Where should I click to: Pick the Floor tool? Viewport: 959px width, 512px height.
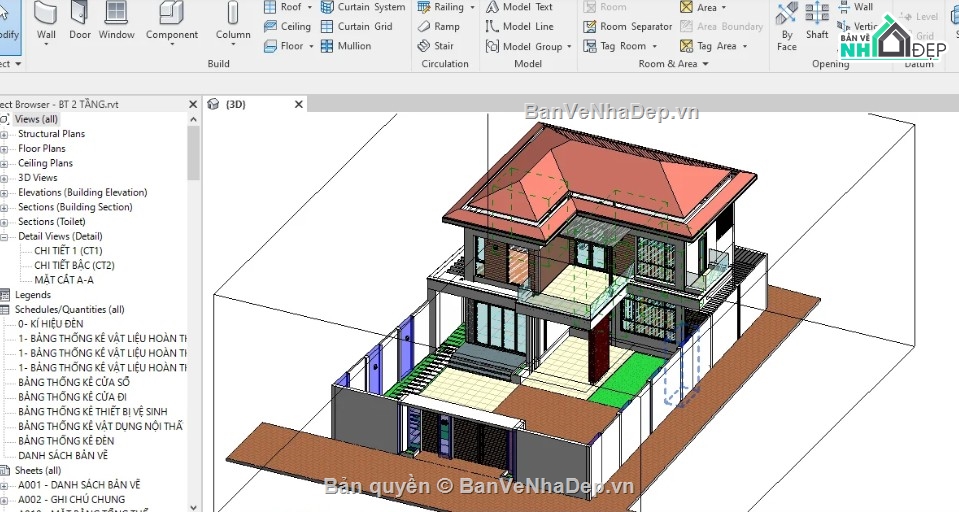(284, 46)
